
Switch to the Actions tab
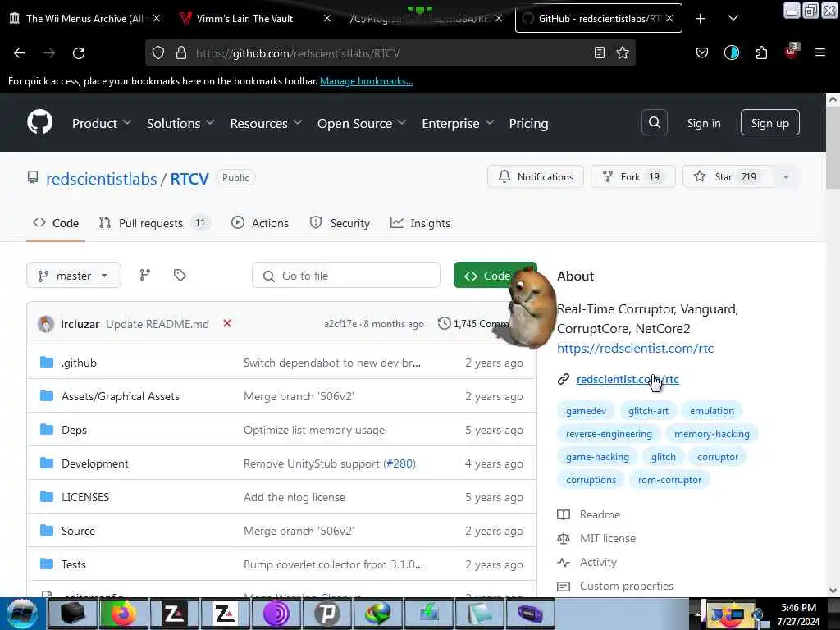click(260, 223)
